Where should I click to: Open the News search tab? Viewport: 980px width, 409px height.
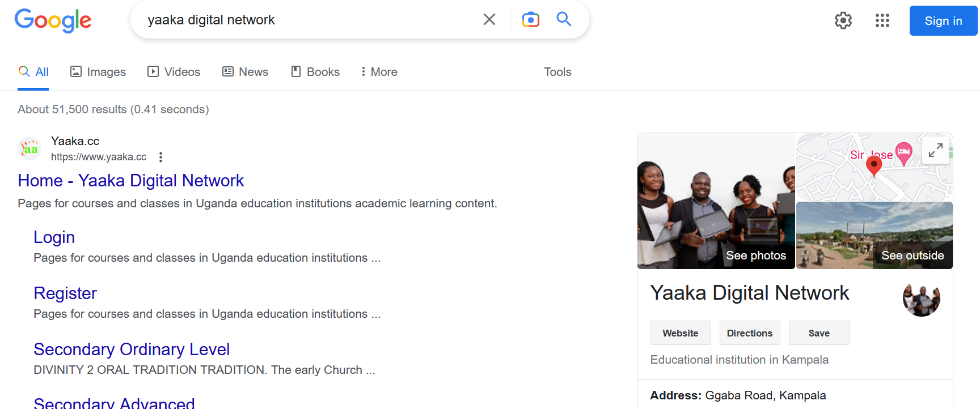coord(245,72)
